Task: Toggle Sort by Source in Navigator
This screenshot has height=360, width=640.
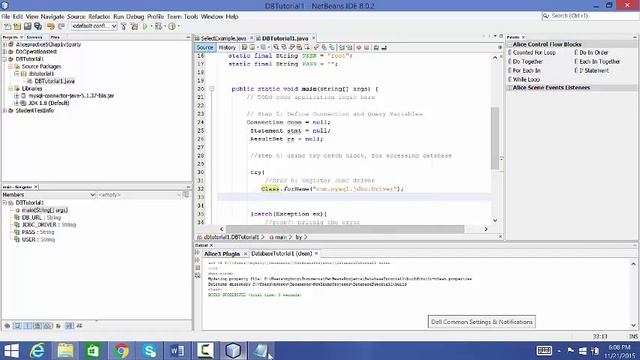Action: click(79, 326)
